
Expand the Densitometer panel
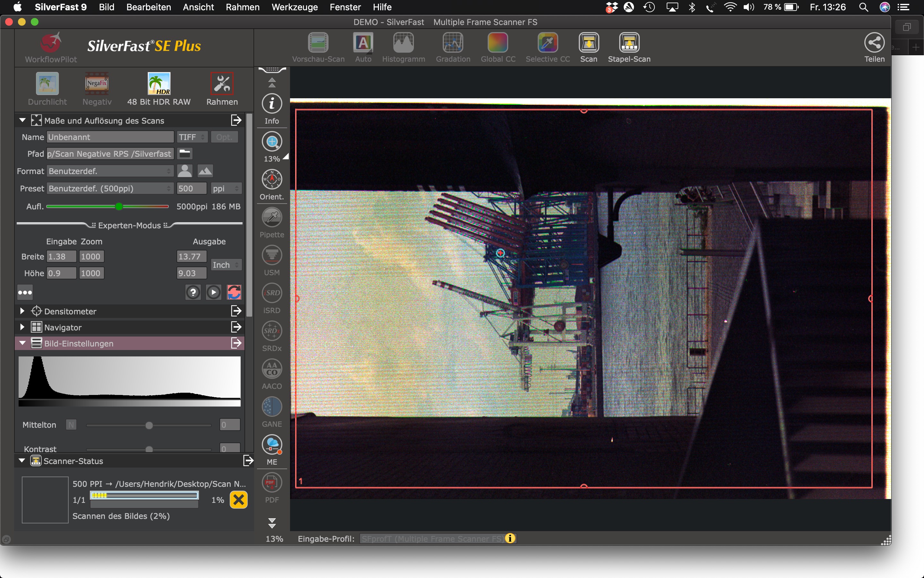coord(22,311)
